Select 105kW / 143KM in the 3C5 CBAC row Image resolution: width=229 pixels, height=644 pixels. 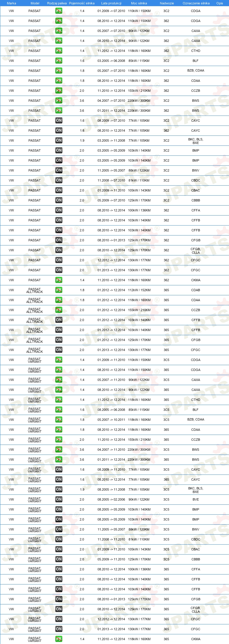(139, 549)
